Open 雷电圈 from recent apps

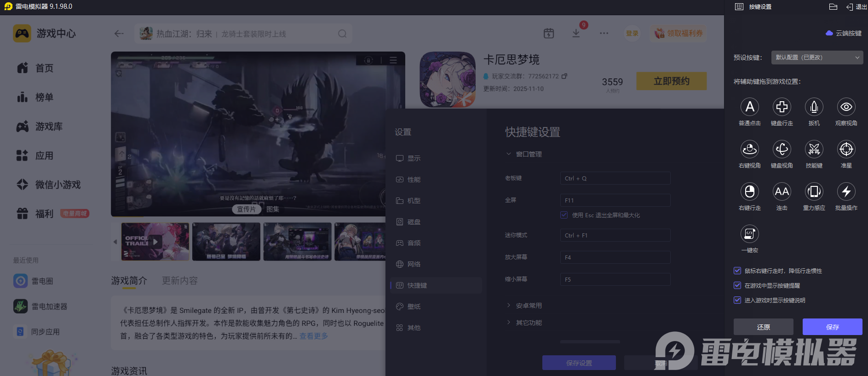click(x=33, y=281)
